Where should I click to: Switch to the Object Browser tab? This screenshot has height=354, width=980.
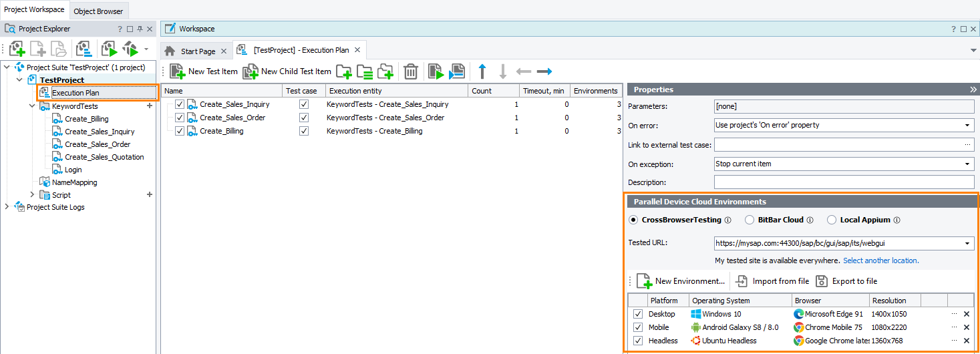point(98,11)
